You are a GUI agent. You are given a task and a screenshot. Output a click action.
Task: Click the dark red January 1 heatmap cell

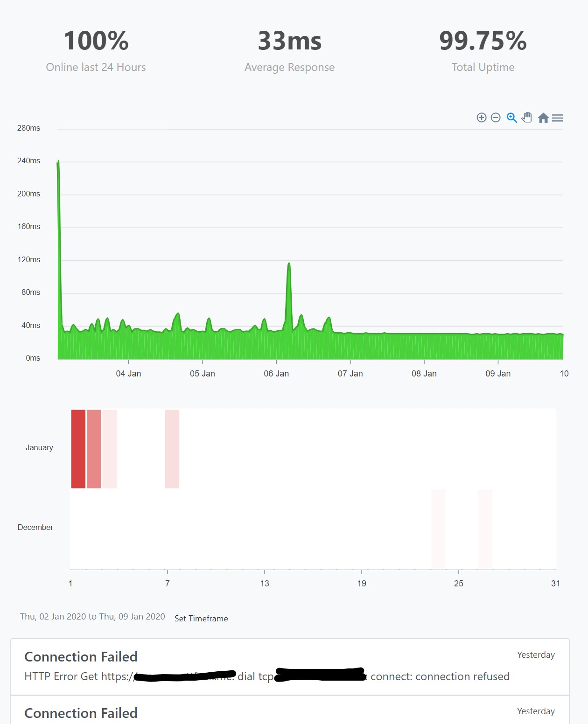tap(77, 448)
